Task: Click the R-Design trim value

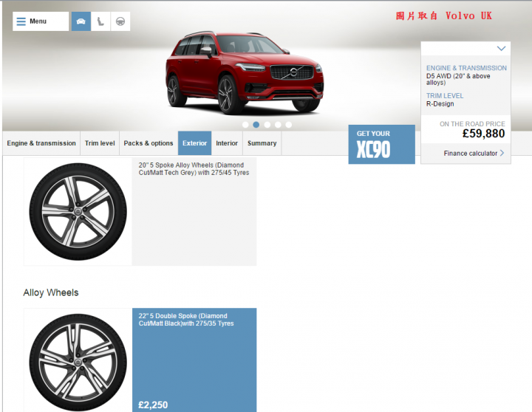Action: click(440, 104)
